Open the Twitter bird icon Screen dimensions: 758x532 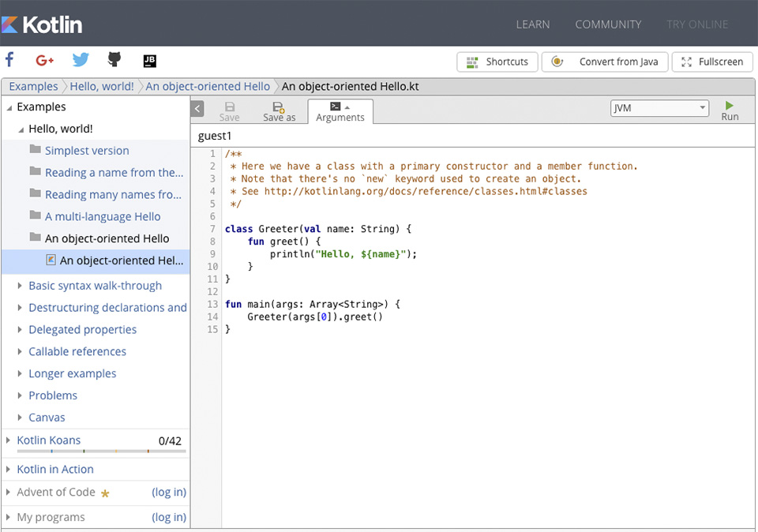point(81,60)
